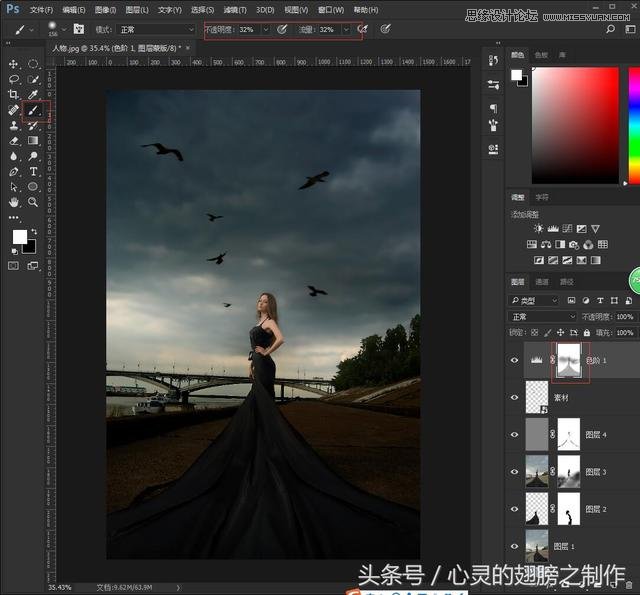Hide the 色阶 1 adjustment layer

tap(516, 360)
